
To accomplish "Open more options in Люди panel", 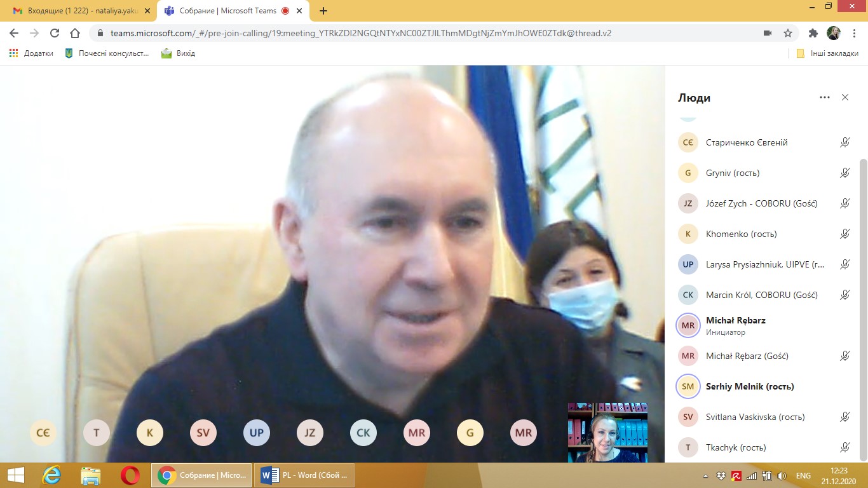I will [825, 97].
